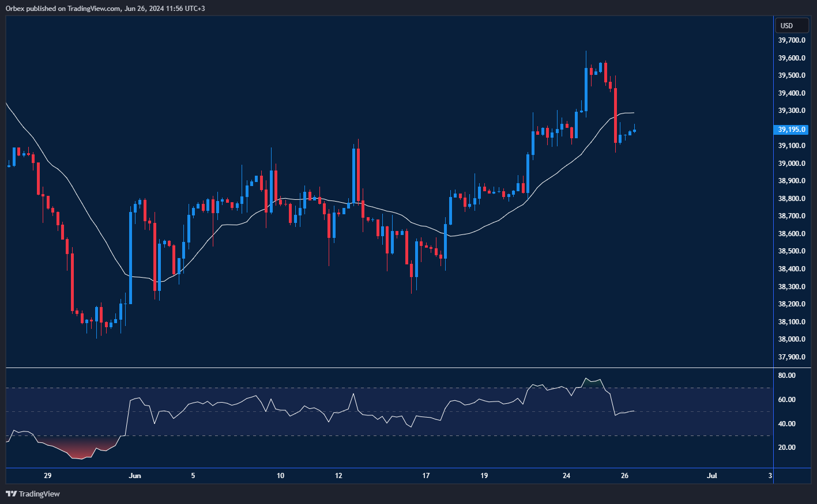Screen dimensions: 817x504
Task: Open the USD currency selector
Action: (791, 25)
